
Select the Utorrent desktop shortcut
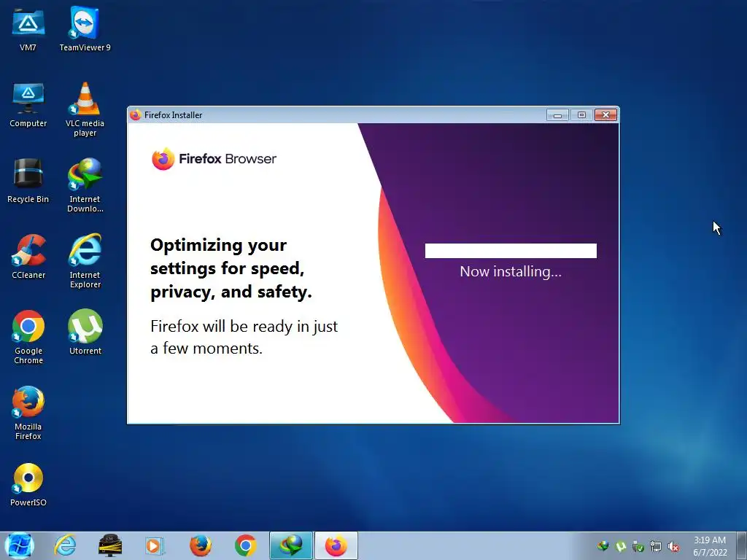(x=85, y=332)
